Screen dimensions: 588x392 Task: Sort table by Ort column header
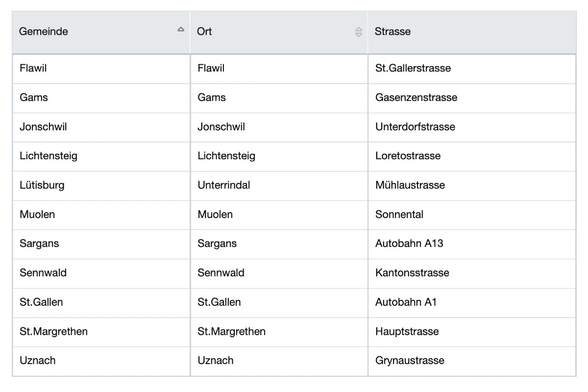[x=279, y=32]
